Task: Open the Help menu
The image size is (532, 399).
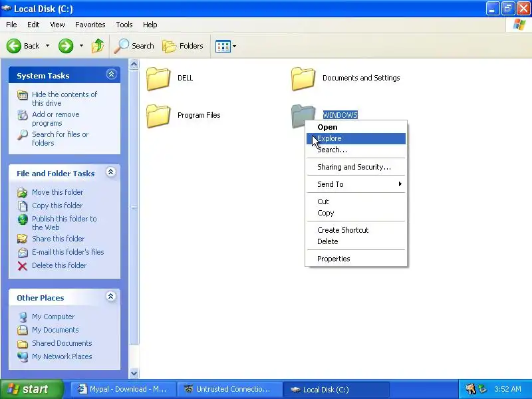Action: [x=150, y=25]
